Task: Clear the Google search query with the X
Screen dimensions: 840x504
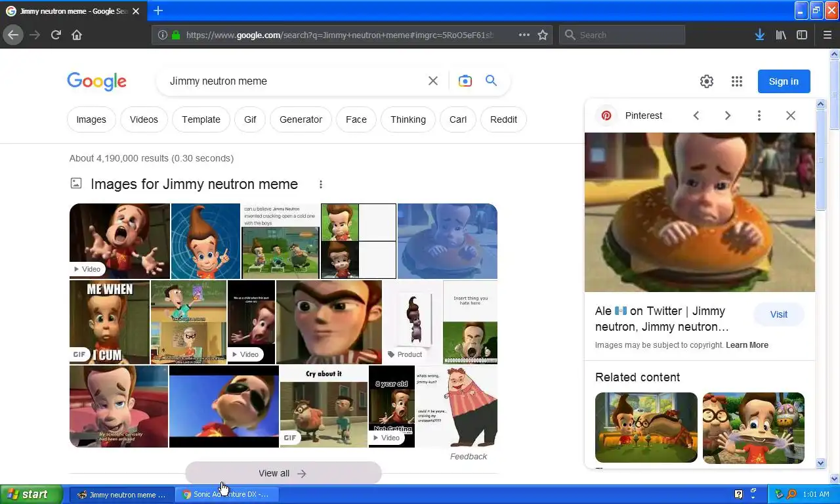Action: pyautogui.click(x=433, y=81)
